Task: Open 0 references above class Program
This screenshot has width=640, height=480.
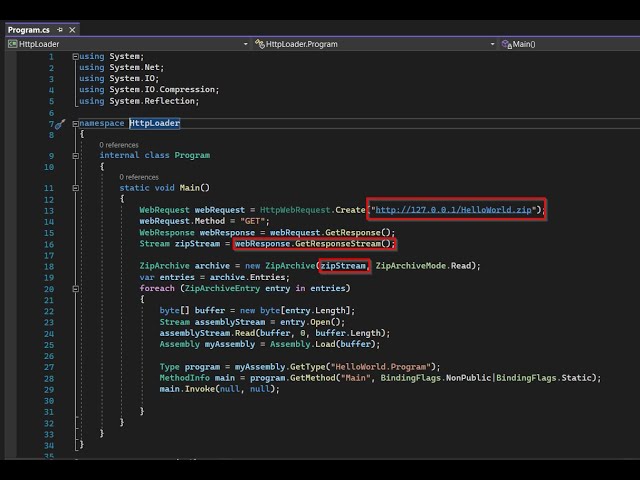Action: (119, 145)
